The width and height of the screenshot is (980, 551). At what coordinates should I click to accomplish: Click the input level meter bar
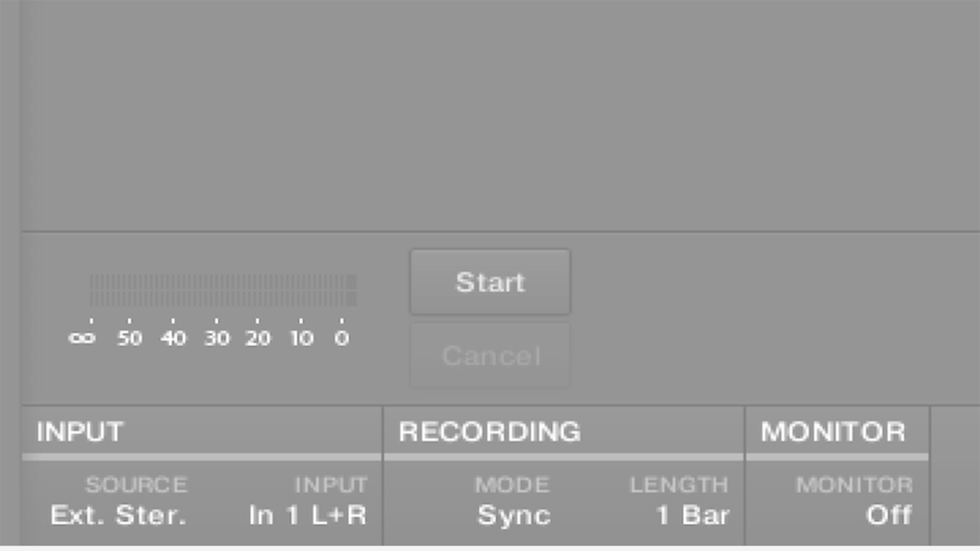tap(223, 290)
